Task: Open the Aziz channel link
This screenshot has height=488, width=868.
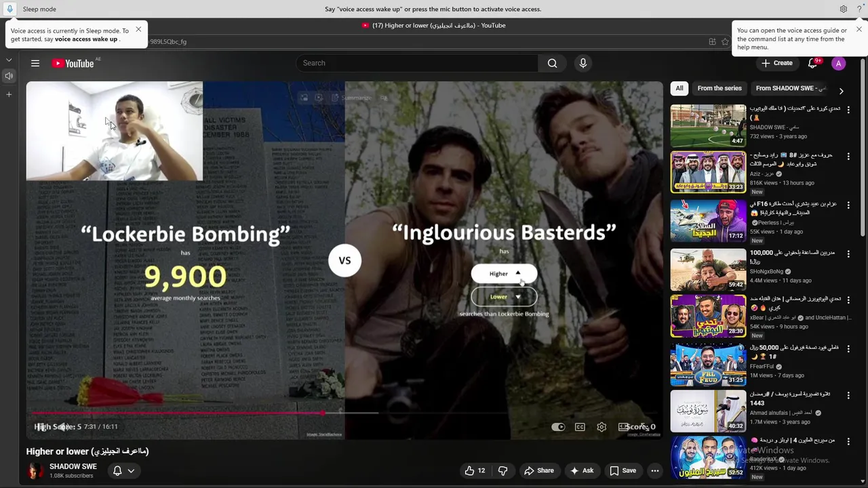Action: (762, 174)
